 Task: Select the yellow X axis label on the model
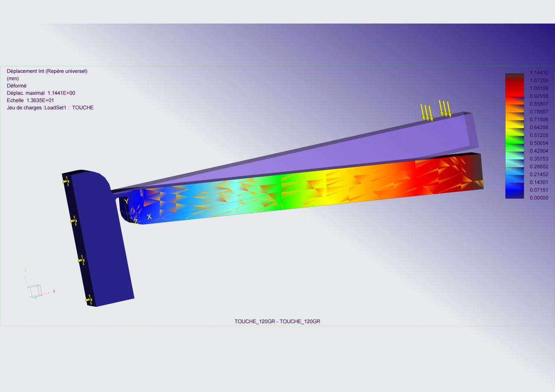[149, 217]
